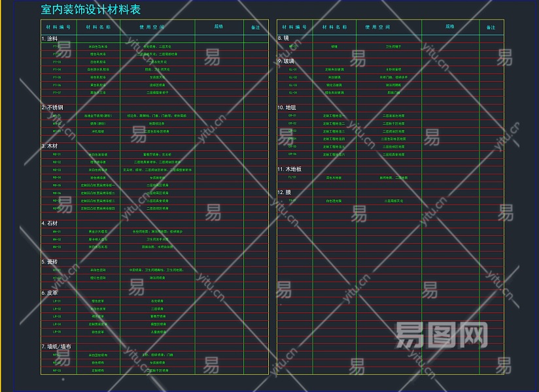The height and width of the screenshot is (392, 539).
Task: Select the 备注 header in right table
Action: [x=491, y=27]
